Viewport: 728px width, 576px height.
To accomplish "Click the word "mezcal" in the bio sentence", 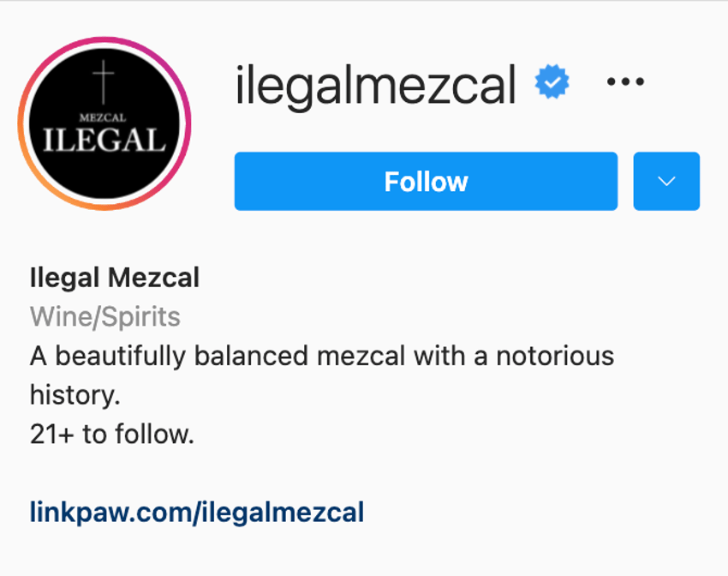I will 361,357.
